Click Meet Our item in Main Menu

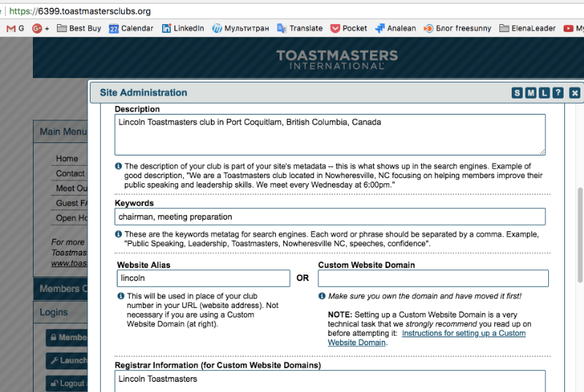71,188
